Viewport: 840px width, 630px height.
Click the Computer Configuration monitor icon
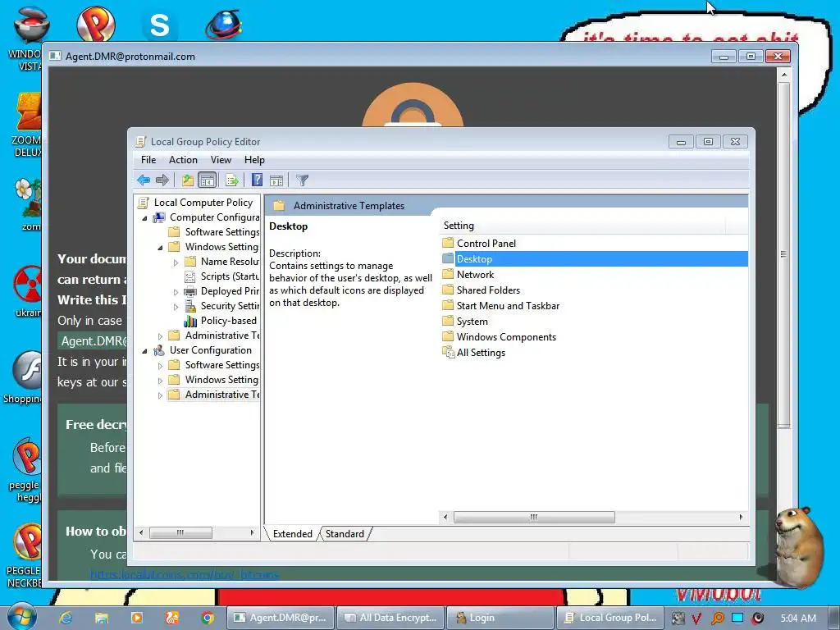click(x=159, y=217)
